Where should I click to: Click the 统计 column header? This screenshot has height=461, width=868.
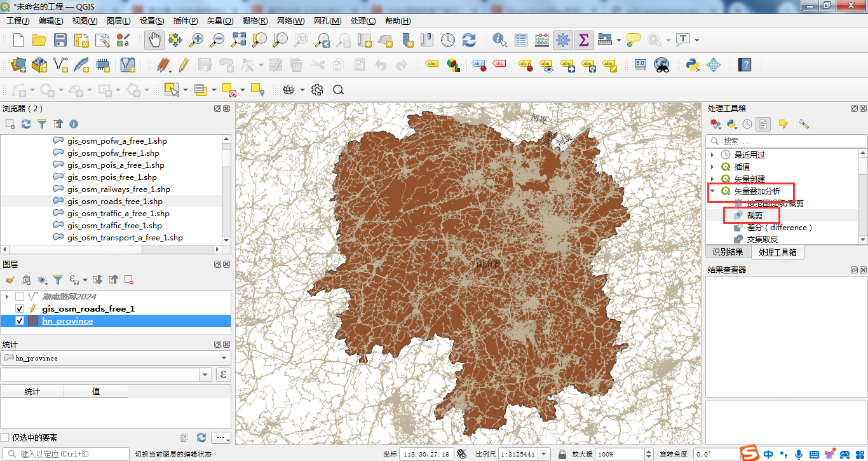point(32,391)
